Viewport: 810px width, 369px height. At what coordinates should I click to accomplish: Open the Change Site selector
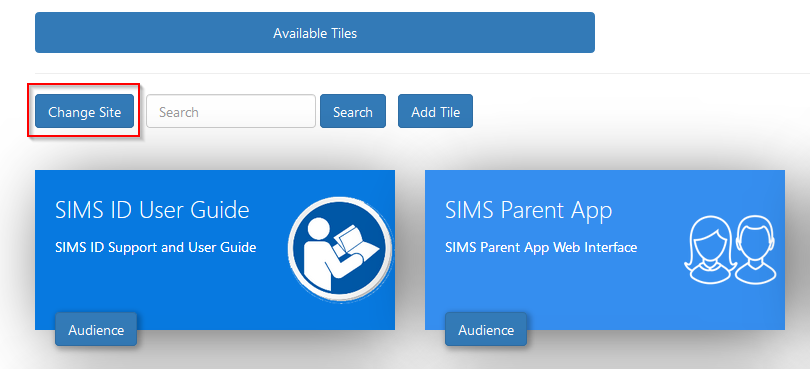click(x=84, y=111)
